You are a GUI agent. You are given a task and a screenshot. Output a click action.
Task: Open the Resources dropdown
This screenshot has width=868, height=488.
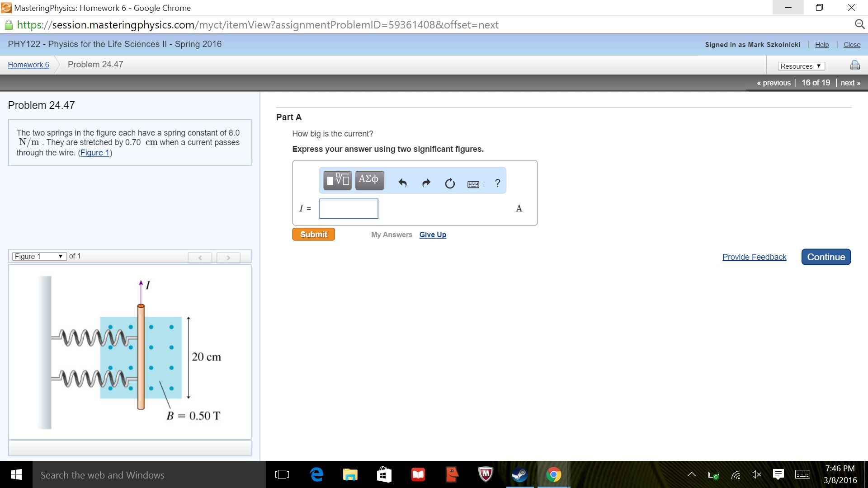point(801,66)
